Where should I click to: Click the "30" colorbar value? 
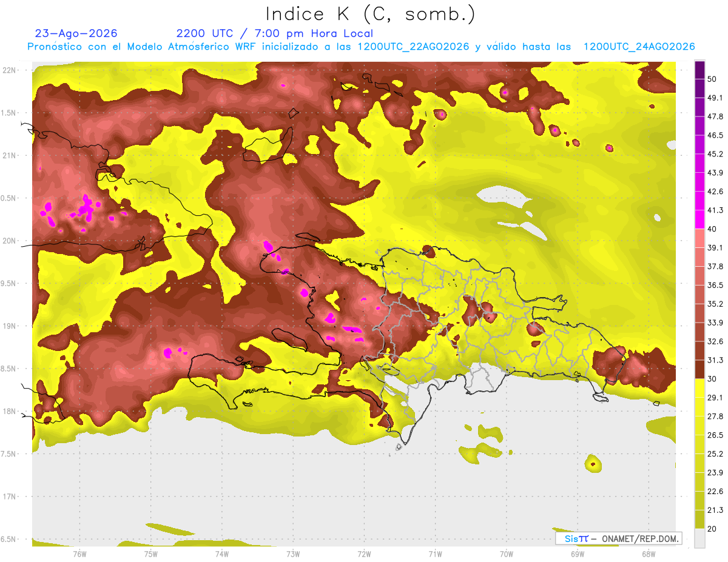tap(712, 379)
